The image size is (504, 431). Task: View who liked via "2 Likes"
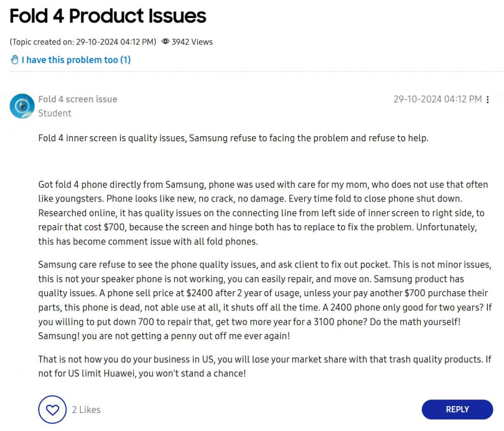click(86, 410)
